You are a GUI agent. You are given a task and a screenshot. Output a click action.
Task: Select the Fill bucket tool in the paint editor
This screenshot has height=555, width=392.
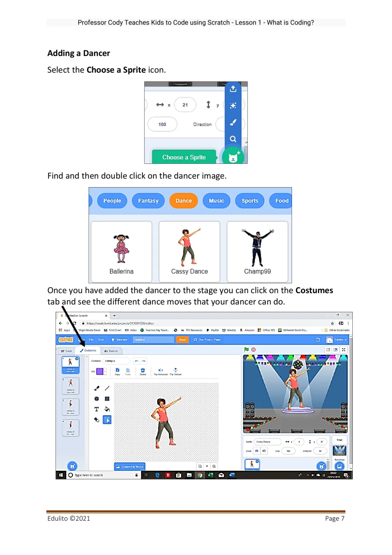tap(107, 409)
